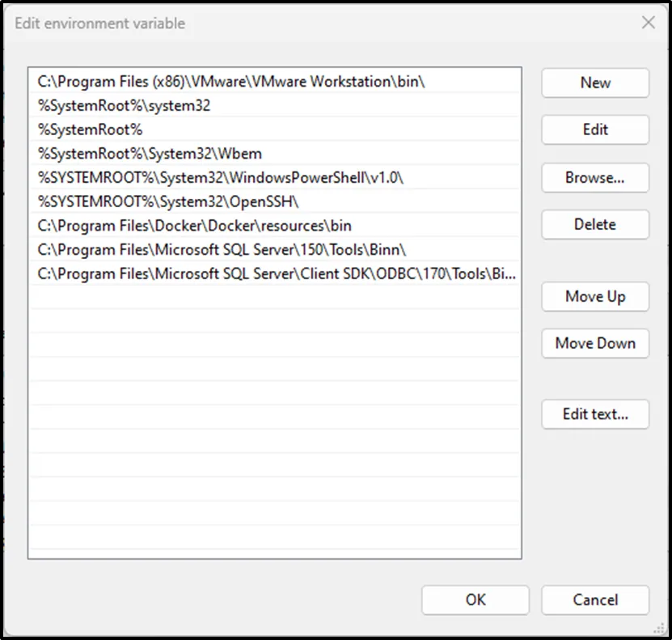The width and height of the screenshot is (672, 640).
Task: Cancel the environment variable edit
Action: point(595,600)
